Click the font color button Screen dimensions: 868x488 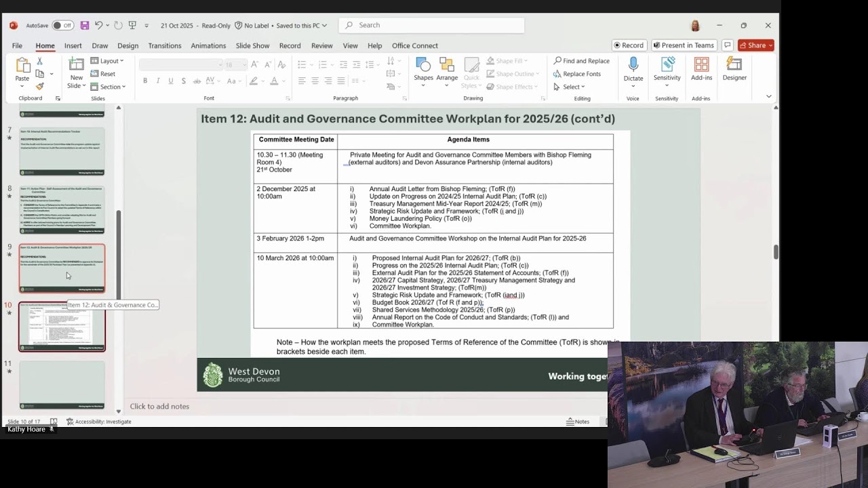[274, 81]
